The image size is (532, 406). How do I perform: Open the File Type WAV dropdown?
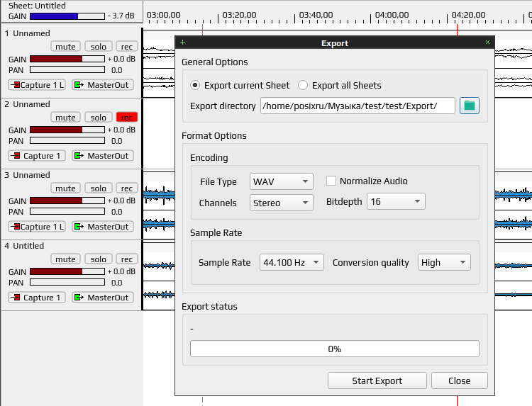click(x=282, y=181)
